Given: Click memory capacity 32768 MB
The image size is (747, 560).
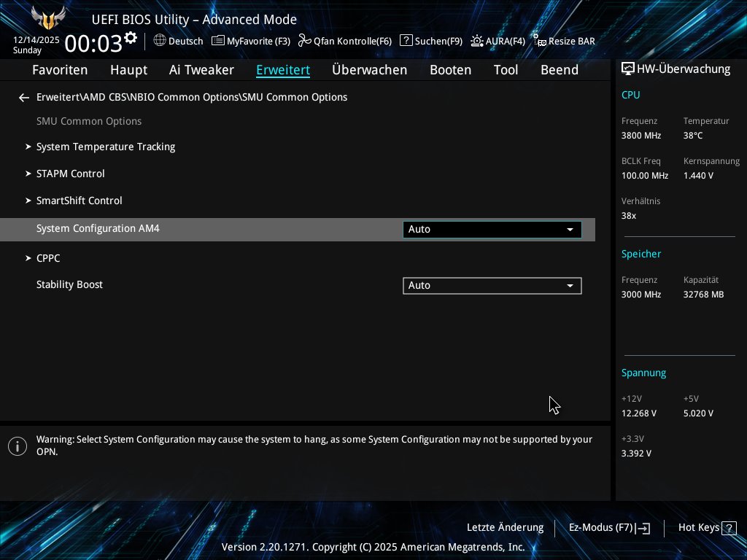Looking at the screenshot, I should tap(703, 295).
